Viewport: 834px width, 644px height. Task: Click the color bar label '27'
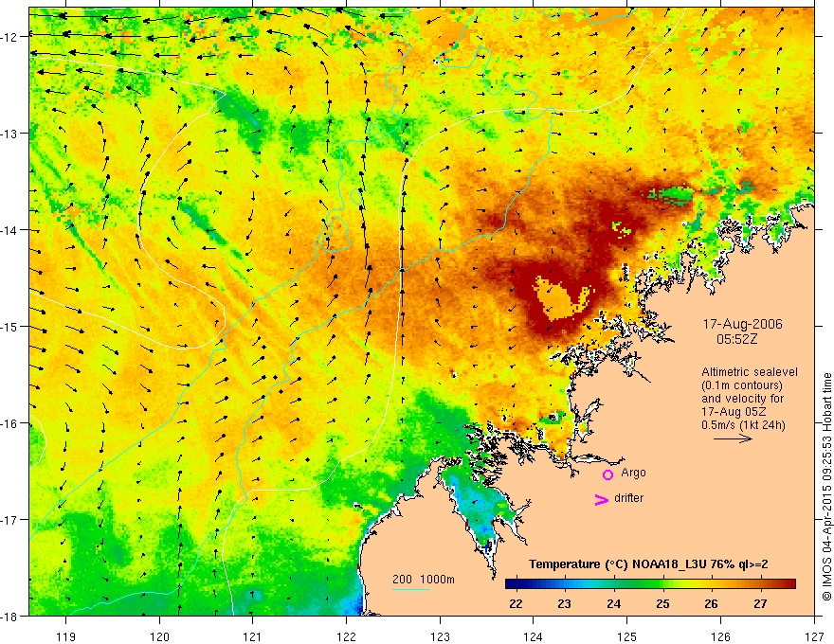[x=761, y=604]
